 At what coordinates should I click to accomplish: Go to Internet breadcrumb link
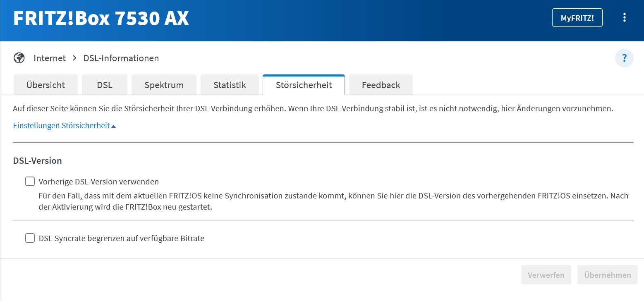(50, 58)
